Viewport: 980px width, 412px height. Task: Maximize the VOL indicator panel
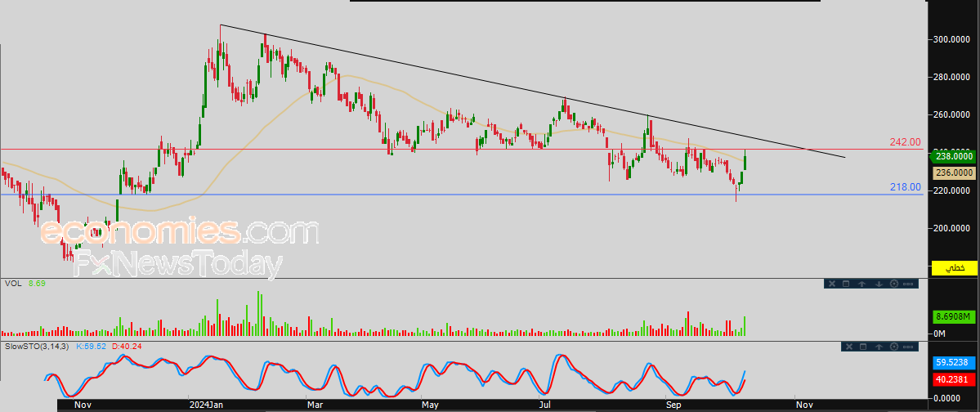[846, 284]
